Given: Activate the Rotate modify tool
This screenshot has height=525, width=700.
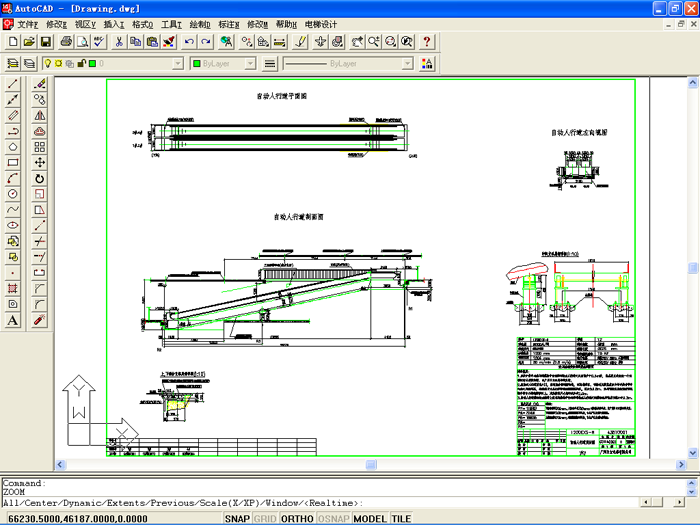Looking at the screenshot, I should 40,178.
